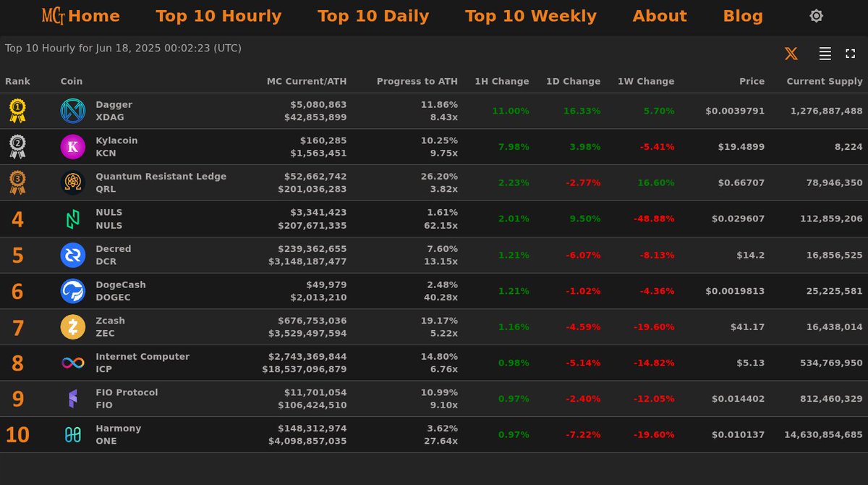Click Harmony supply 14,630,854,685
This screenshot has height=485, width=868.
[x=823, y=435]
